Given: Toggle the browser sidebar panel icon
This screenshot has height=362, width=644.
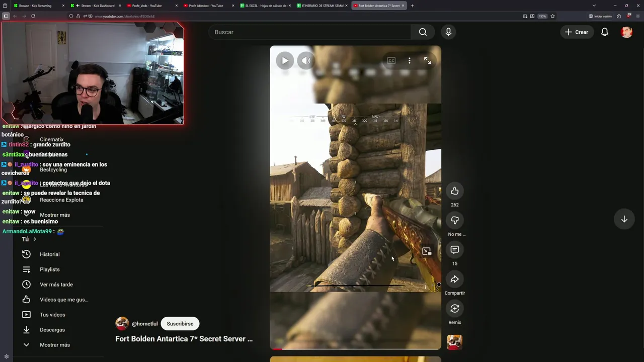Looking at the screenshot, I should [x=6, y=16].
